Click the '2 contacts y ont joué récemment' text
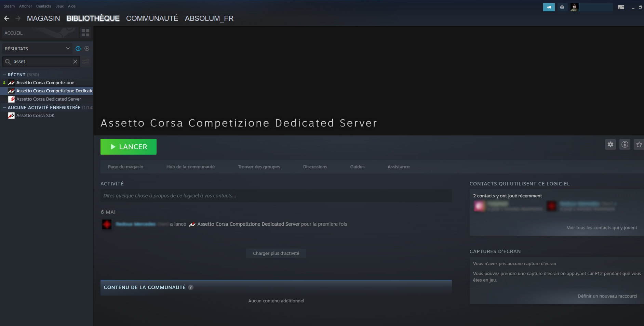Viewport: 644px width, 326px height. (507, 196)
